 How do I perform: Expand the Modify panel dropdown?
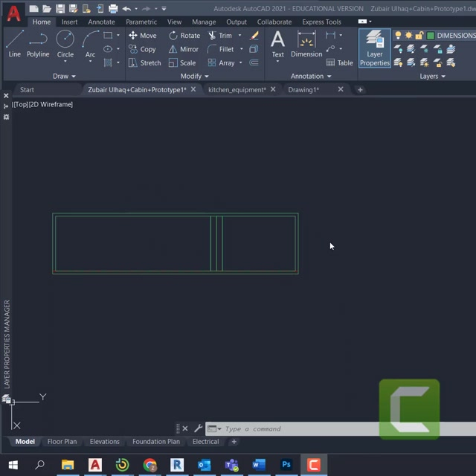coord(195,76)
